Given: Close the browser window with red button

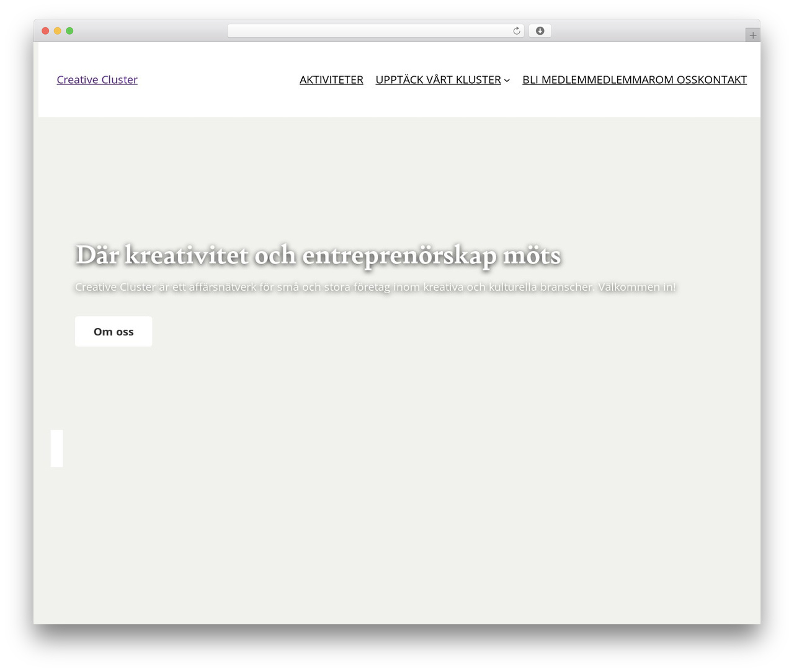Looking at the screenshot, I should tap(45, 31).
